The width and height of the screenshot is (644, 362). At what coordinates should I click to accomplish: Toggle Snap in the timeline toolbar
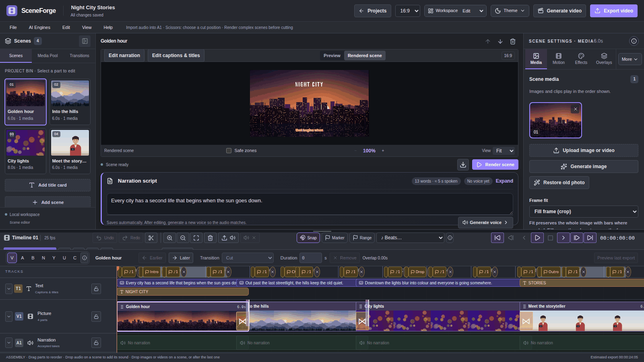(308, 238)
